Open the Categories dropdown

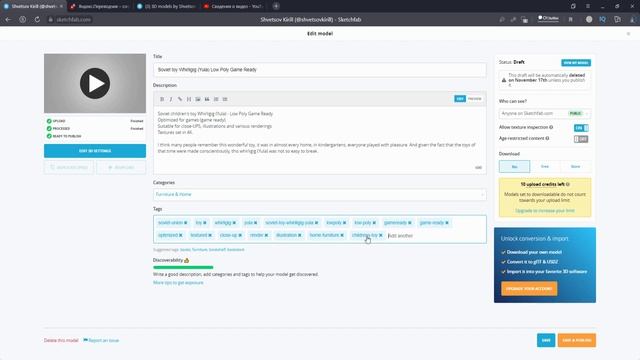[320, 195]
